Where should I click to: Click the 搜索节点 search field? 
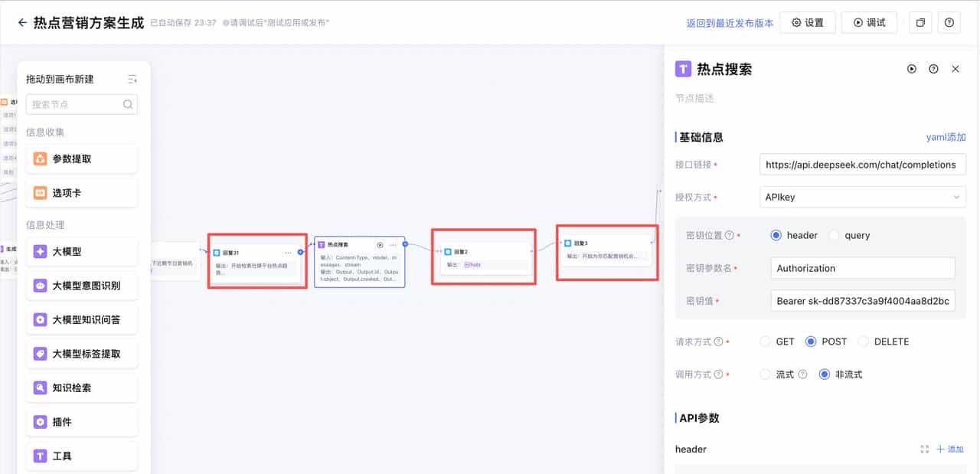(77, 104)
